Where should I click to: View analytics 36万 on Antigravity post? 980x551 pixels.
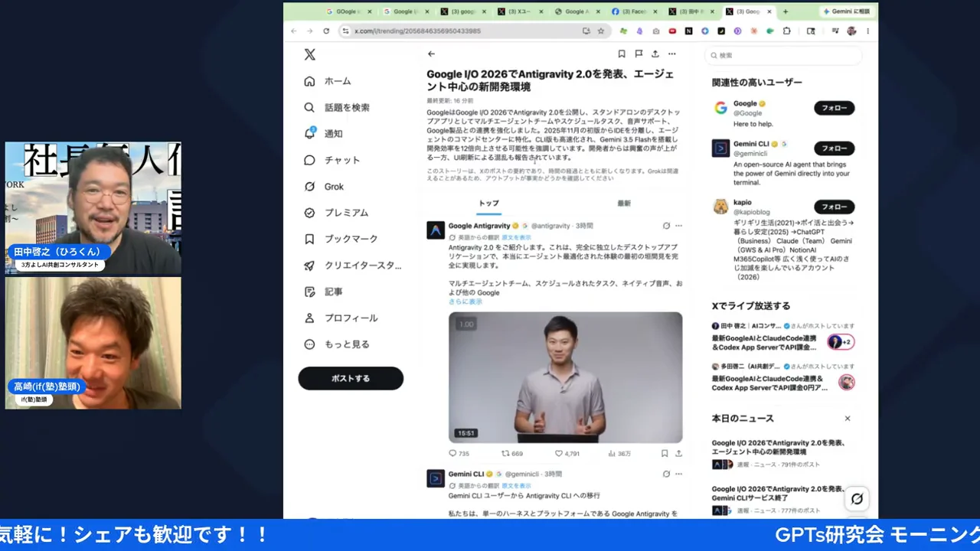pyautogui.click(x=619, y=453)
